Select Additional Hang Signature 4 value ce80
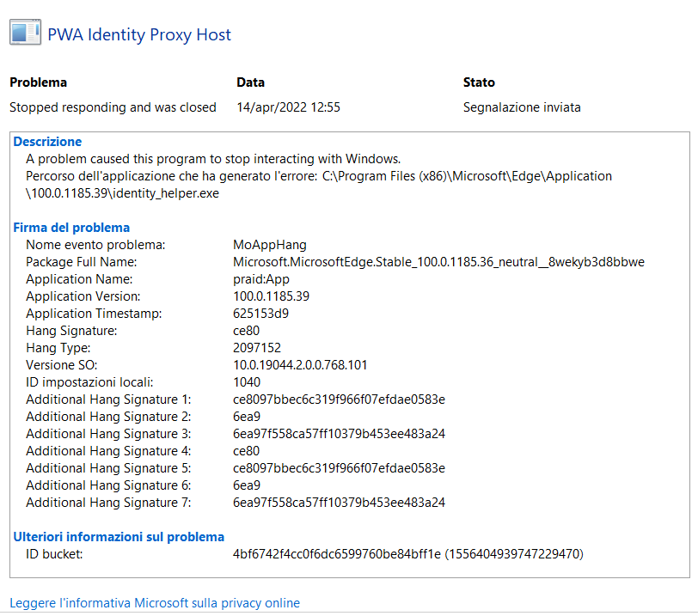The image size is (698, 616). point(246,451)
